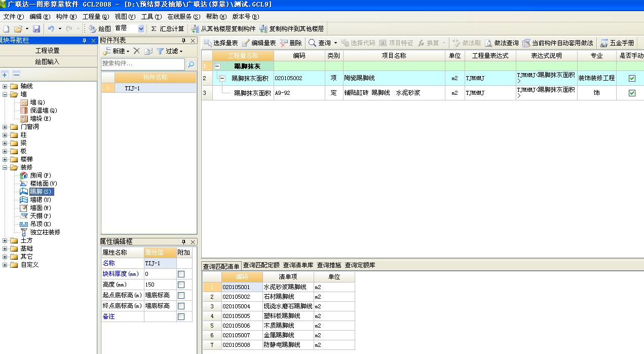Select 独立柱装修 tree item

pos(45,232)
